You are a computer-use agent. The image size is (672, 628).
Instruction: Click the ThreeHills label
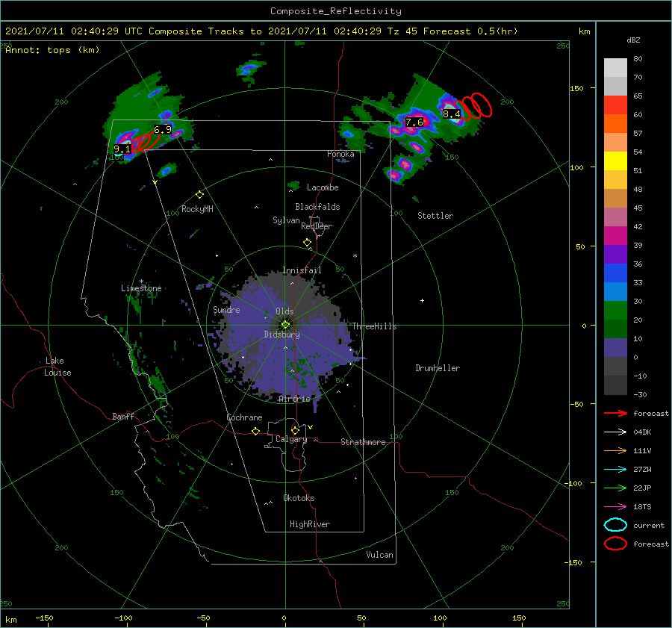(x=375, y=326)
